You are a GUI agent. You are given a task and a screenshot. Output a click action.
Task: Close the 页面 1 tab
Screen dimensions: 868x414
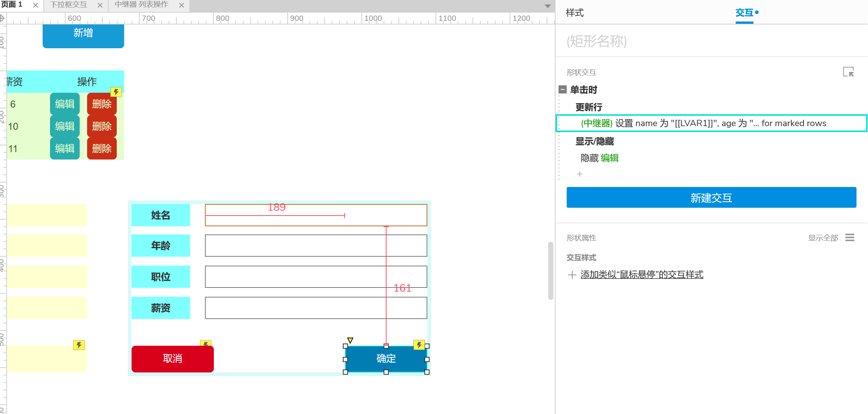click(36, 5)
